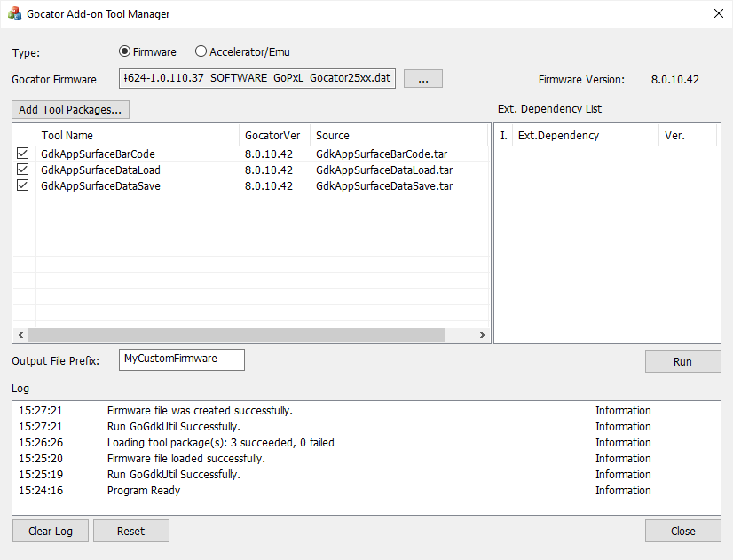The width and height of the screenshot is (733, 560).
Task: Click the tool list left scroll arrow
Action: pyautogui.click(x=20, y=335)
